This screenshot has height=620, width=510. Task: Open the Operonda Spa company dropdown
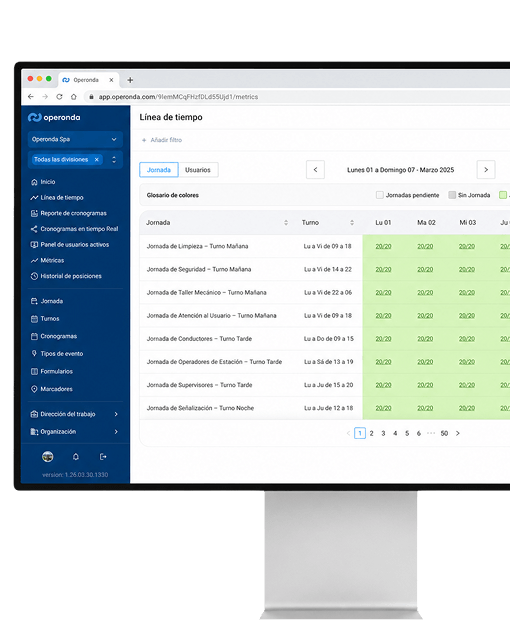click(75, 139)
